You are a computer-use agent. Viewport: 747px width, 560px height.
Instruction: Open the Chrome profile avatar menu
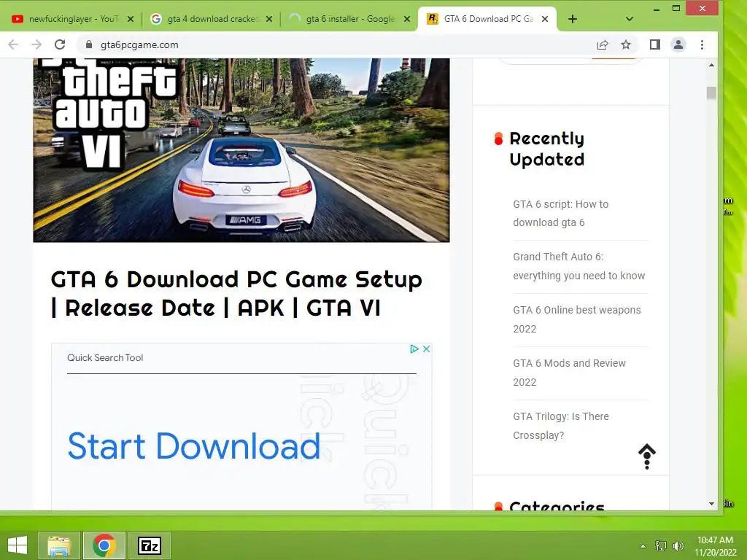(x=678, y=44)
